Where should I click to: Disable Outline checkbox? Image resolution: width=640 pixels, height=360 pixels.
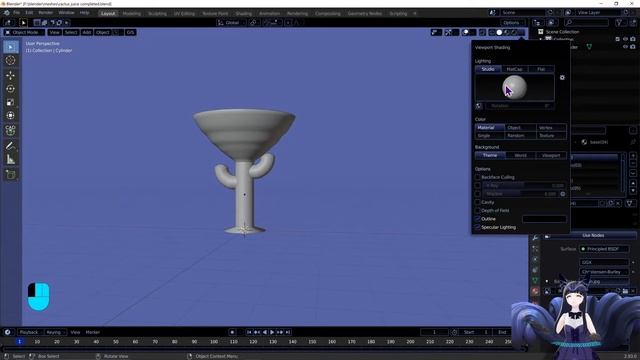coord(478,219)
